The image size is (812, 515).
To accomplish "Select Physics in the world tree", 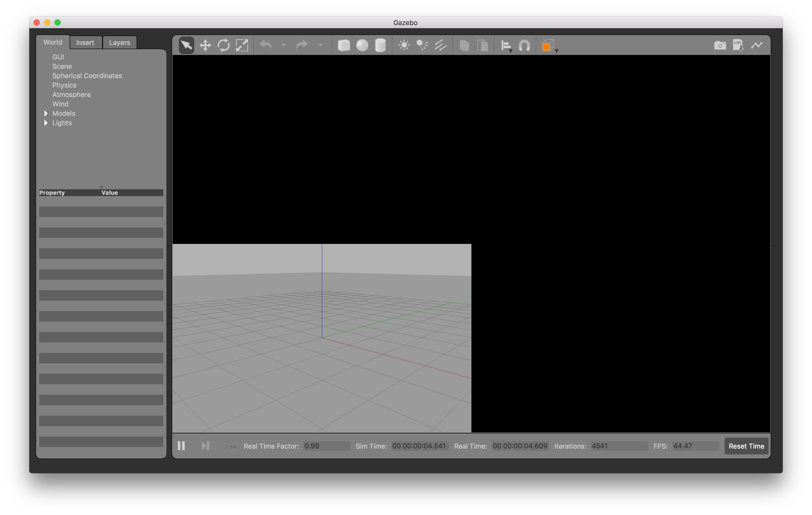I will [x=64, y=85].
